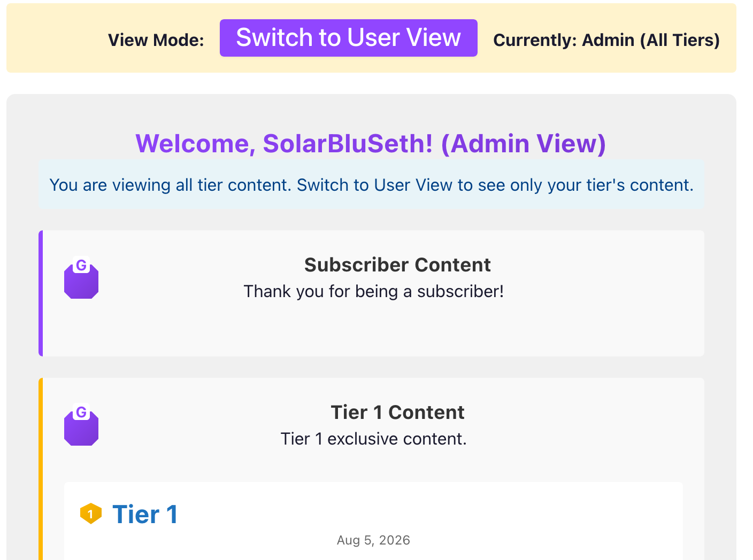
Task: Open the blue Tier 1 post title
Action: click(x=145, y=514)
